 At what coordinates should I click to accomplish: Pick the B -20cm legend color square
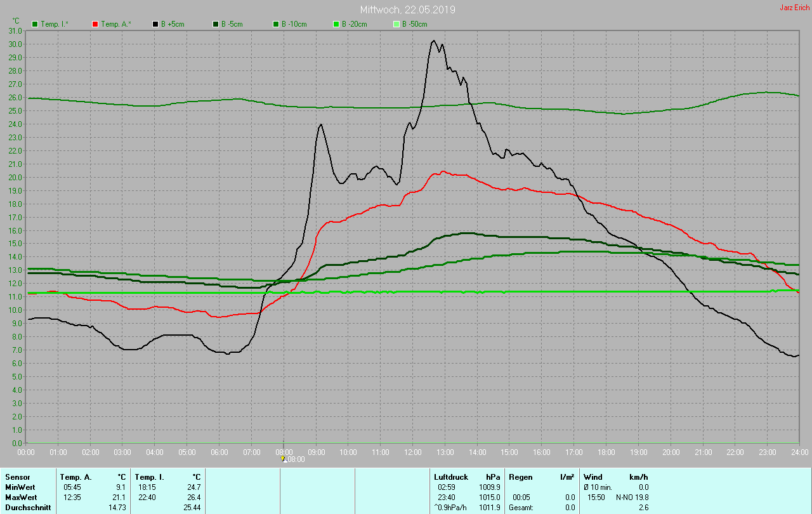pos(336,24)
